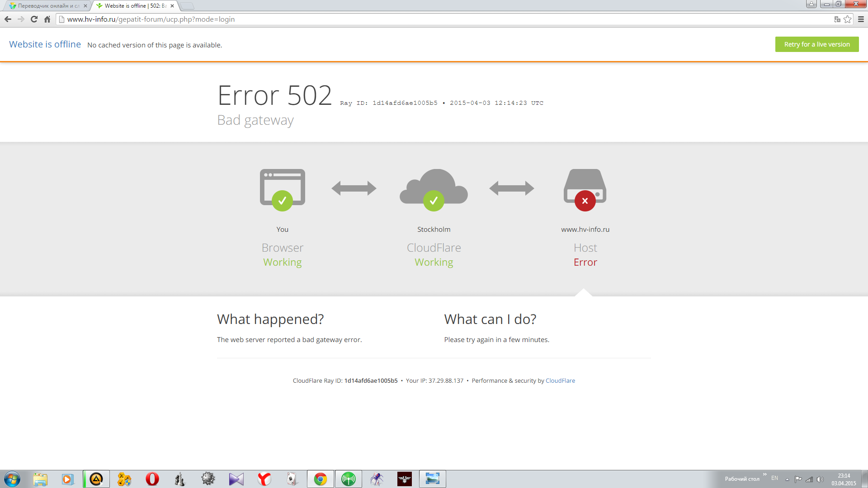Viewport: 868px width, 488px height.
Task: Open the network signal tray icon
Action: pos(809,479)
